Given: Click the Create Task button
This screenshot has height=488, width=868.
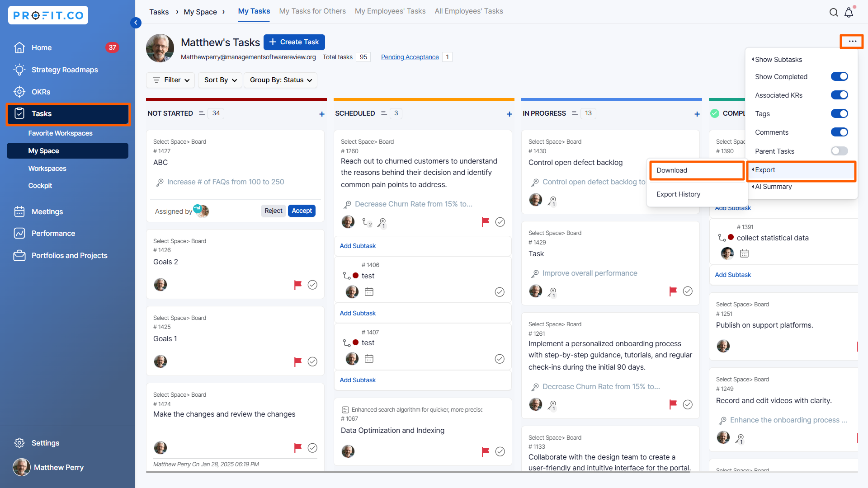Looking at the screenshot, I should click(x=294, y=42).
